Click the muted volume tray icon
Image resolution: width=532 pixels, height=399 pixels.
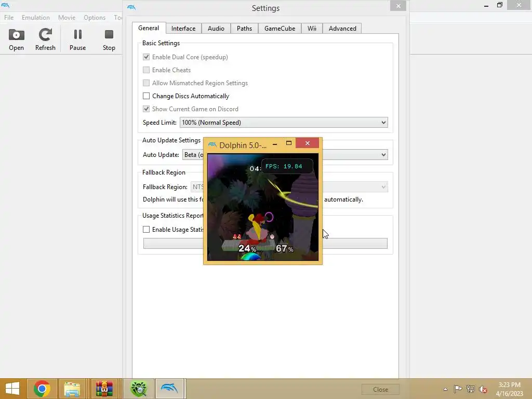483,389
